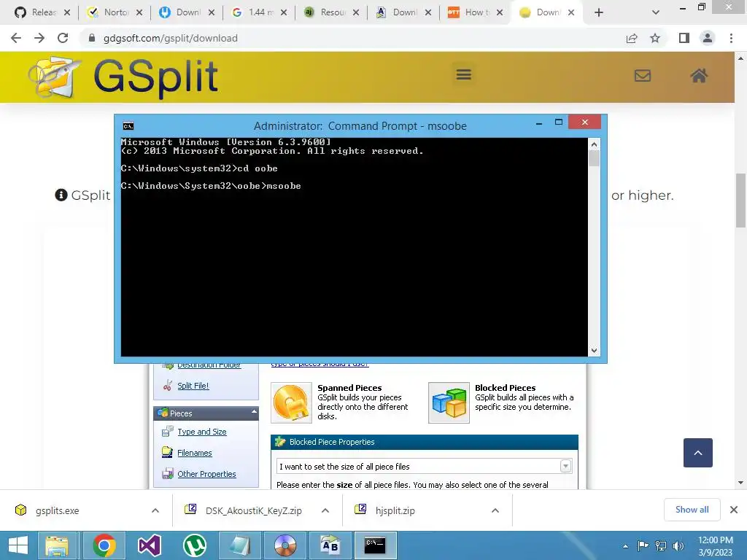The width and height of the screenshot is (747, 560).
Task: Go back in Chrome browser
Action: click(16, 38)
